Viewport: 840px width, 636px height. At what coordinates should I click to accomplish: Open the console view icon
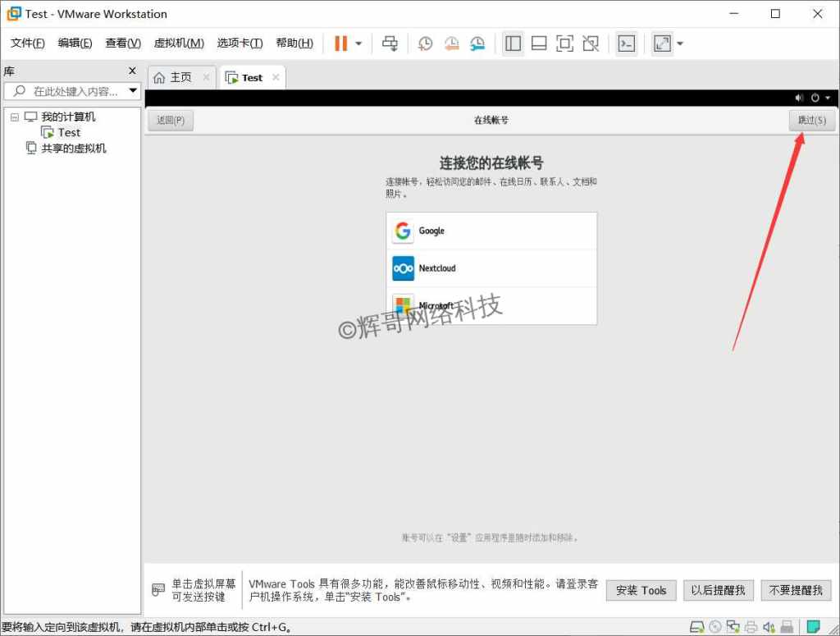[626, 43]
